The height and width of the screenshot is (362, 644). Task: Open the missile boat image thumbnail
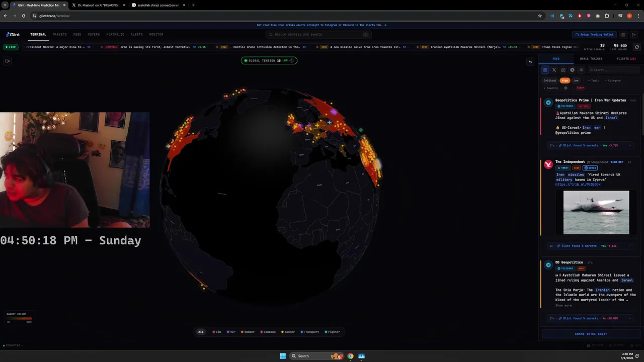[x=596, y=212]
